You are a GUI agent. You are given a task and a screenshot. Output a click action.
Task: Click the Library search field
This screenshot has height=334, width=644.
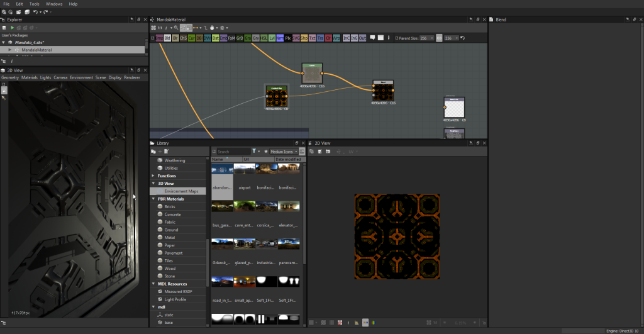234,152
